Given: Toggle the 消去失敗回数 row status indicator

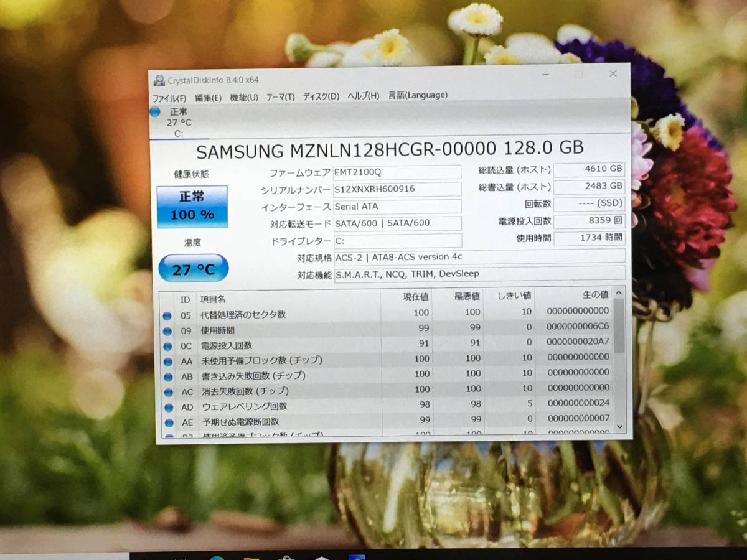Looking at the screenshot, I should [167, 391].
